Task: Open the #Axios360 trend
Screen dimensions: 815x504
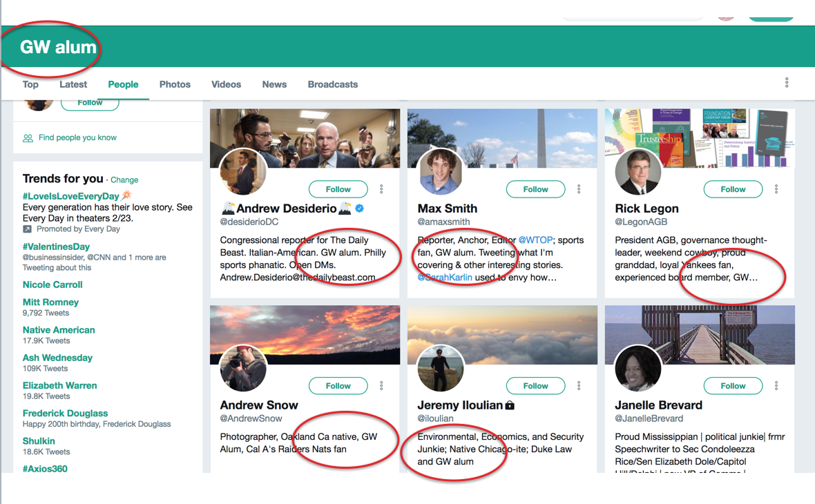Action: pos(45,469)
